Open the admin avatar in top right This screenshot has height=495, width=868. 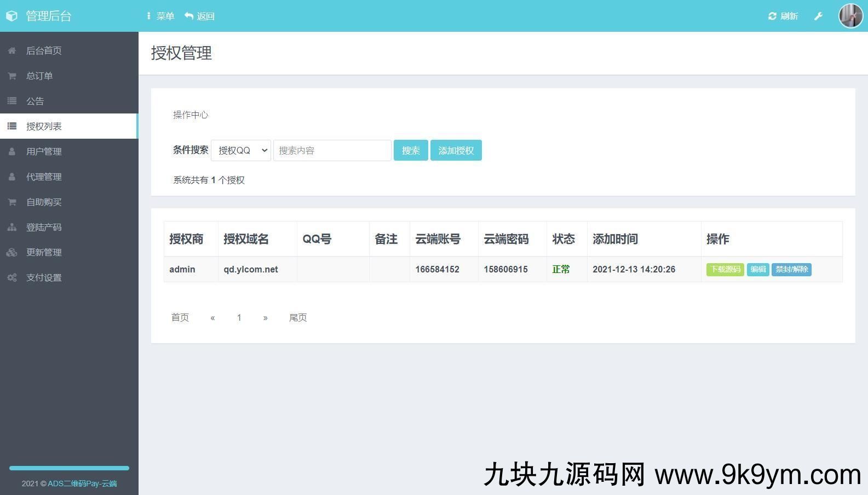(x=850, y=16)
